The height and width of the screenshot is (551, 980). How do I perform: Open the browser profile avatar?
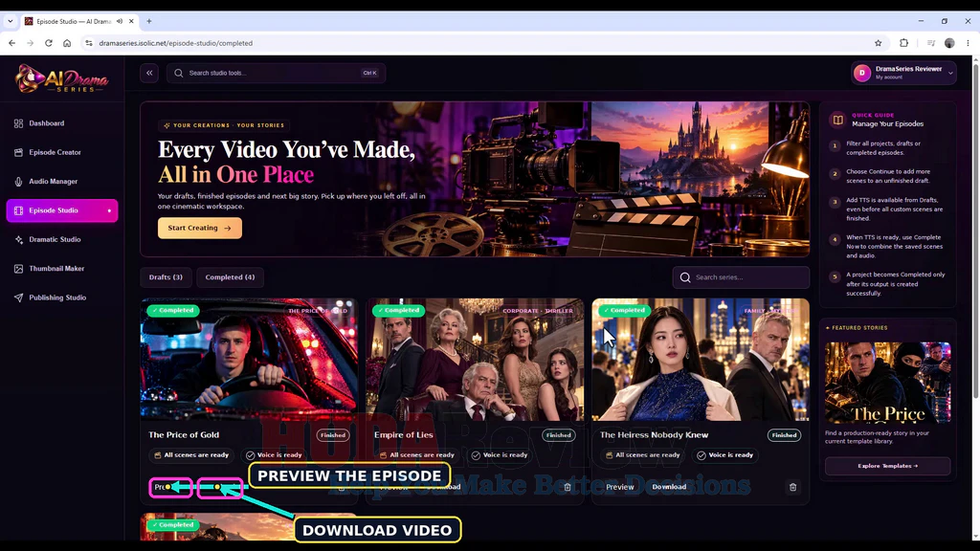pos(949,43)
